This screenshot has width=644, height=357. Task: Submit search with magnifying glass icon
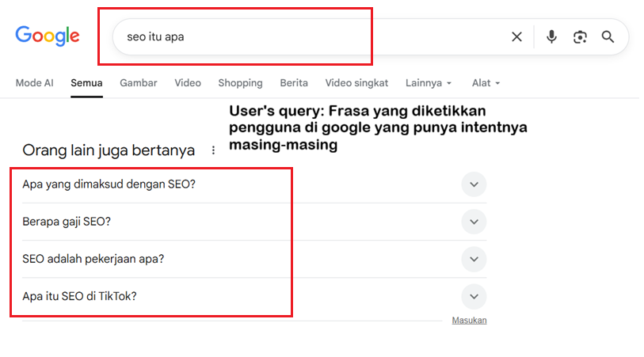click(x=608, y=37)
